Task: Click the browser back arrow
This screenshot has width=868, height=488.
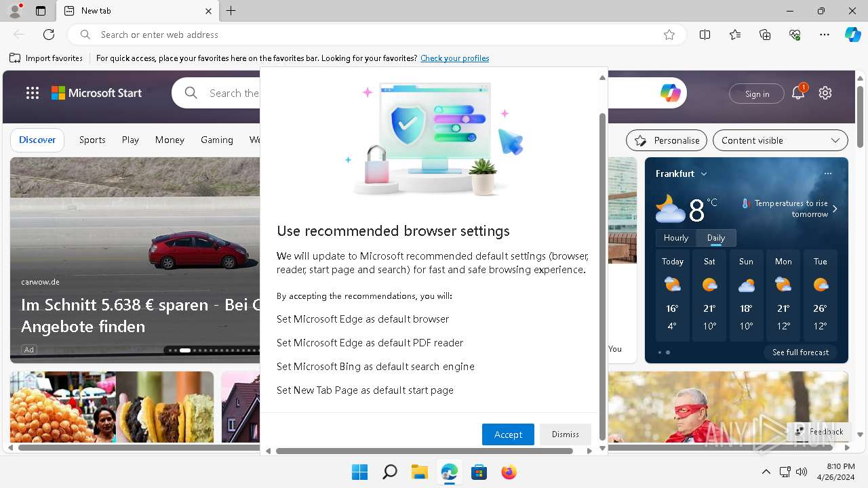Action: click(19, 35)
